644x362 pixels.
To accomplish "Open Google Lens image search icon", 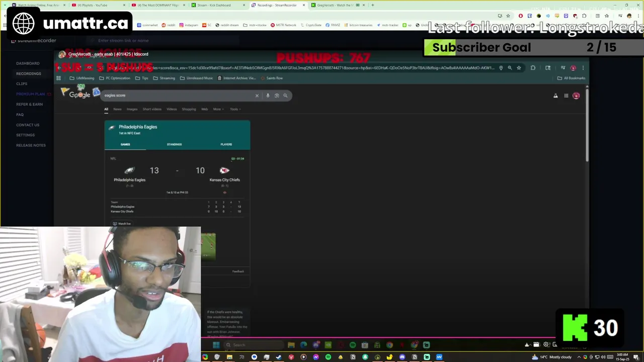I will [x=277, y=96].
